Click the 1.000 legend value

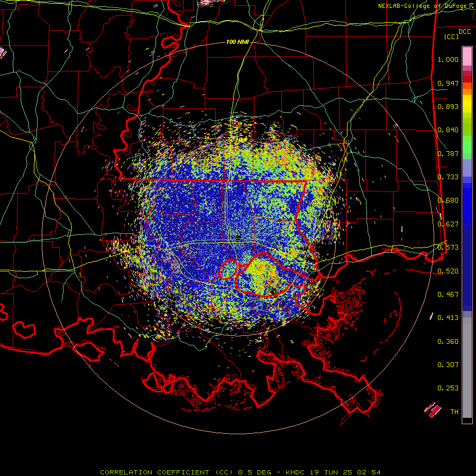coord(448,59)
